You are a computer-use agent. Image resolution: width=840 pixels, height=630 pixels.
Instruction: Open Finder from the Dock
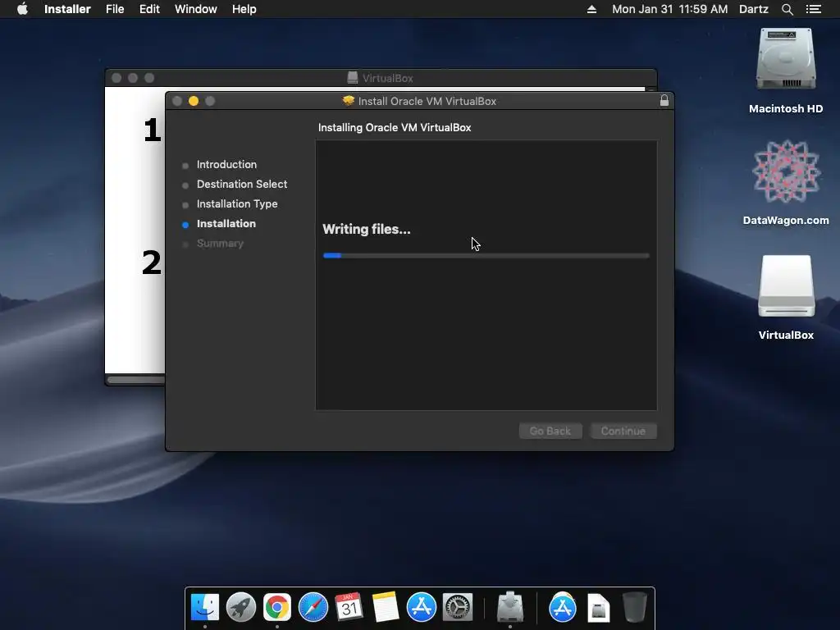(x=205, y=608)
